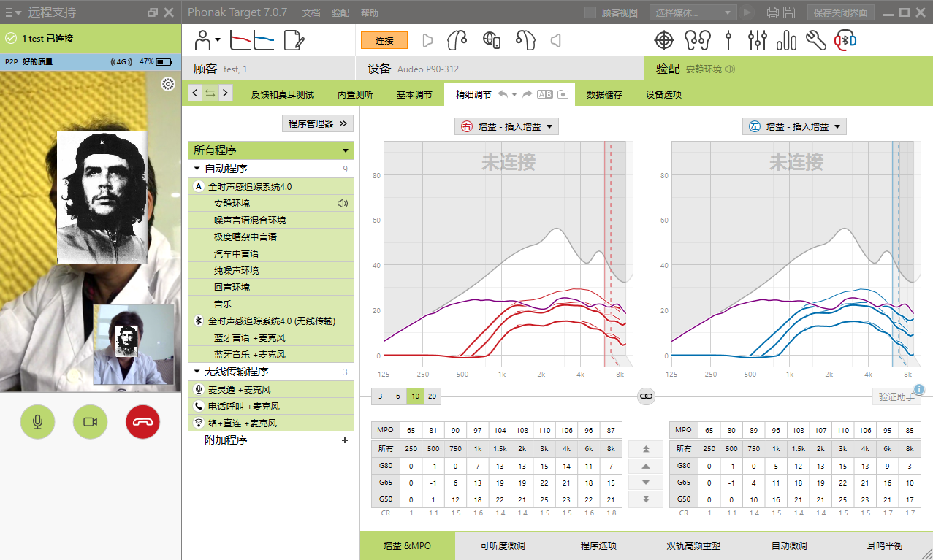Open the 选择媒体 media dropdown
This screenshot has height=560, width=933.
point(692,12)
